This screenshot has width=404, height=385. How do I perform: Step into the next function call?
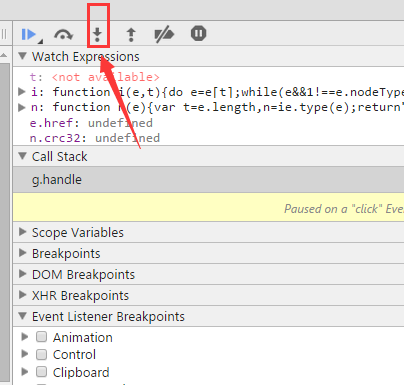[x=97, y=34]
